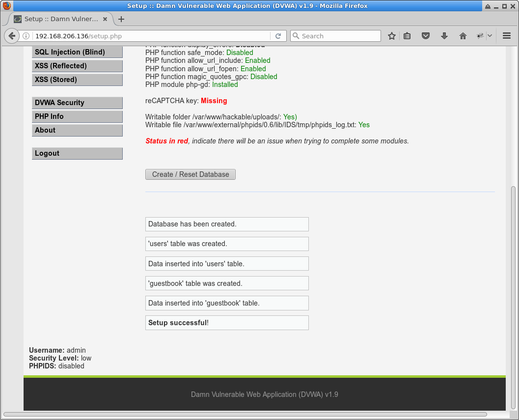Open PHP Info page
Screen dimensions: 519x420
[77, 116]
